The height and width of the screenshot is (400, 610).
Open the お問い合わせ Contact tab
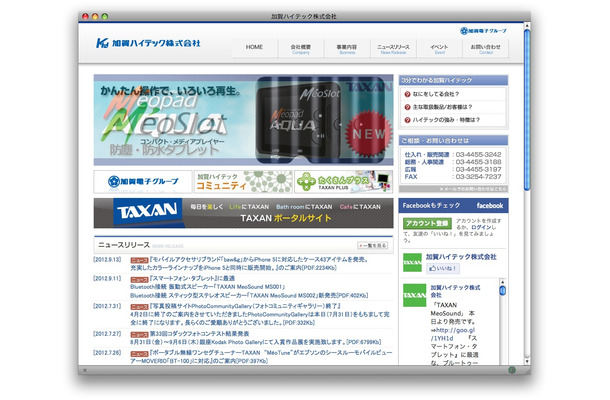click(x=486, y=49)
